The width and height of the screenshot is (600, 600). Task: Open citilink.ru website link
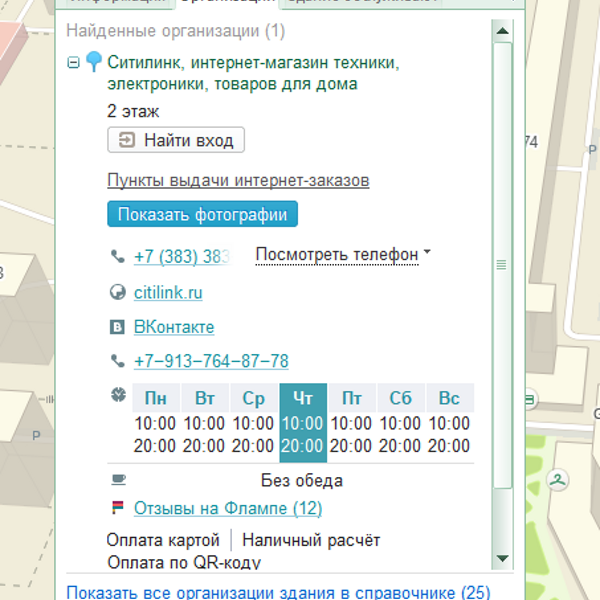(168, 293)
